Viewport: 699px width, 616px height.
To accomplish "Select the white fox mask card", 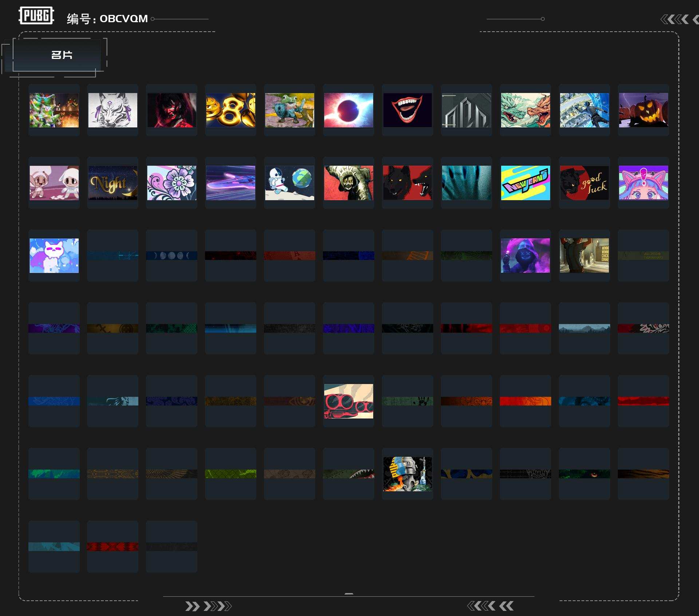I will (x=112, y=110).
